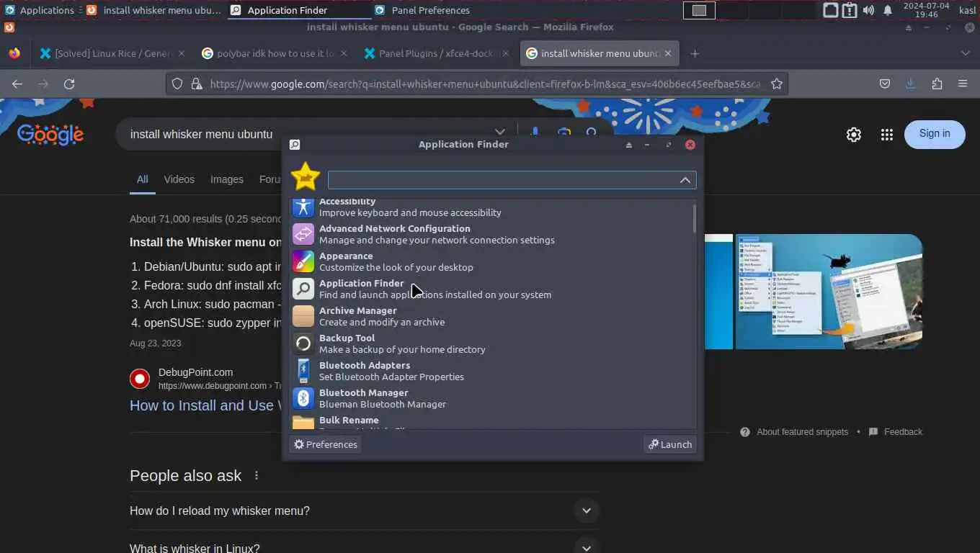This screenshot has height=553, width=980.
Task: Open Firefox tracking protection shield
Action: click(177, 84)
